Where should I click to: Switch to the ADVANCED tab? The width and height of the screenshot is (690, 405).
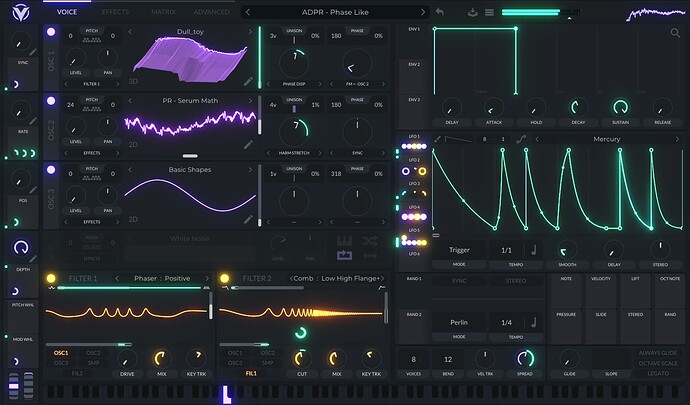(x=211, y=12)
